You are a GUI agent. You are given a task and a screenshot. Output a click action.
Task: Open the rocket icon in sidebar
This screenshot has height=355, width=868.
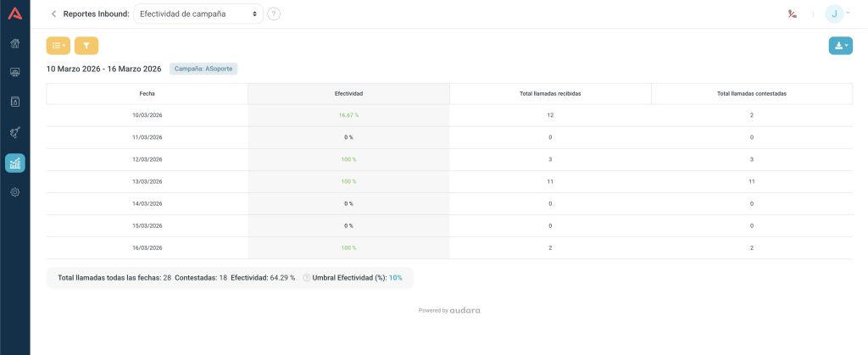14,132
